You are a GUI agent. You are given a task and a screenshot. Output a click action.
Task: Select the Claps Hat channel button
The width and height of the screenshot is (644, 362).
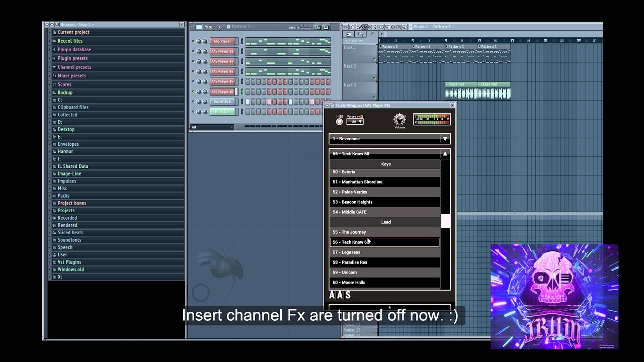click(222, 112)
